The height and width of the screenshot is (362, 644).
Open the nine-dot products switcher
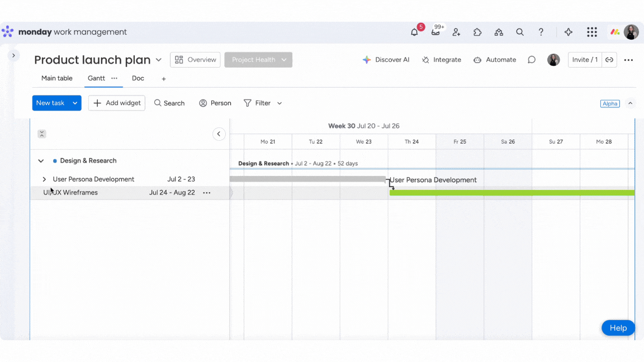592,32
